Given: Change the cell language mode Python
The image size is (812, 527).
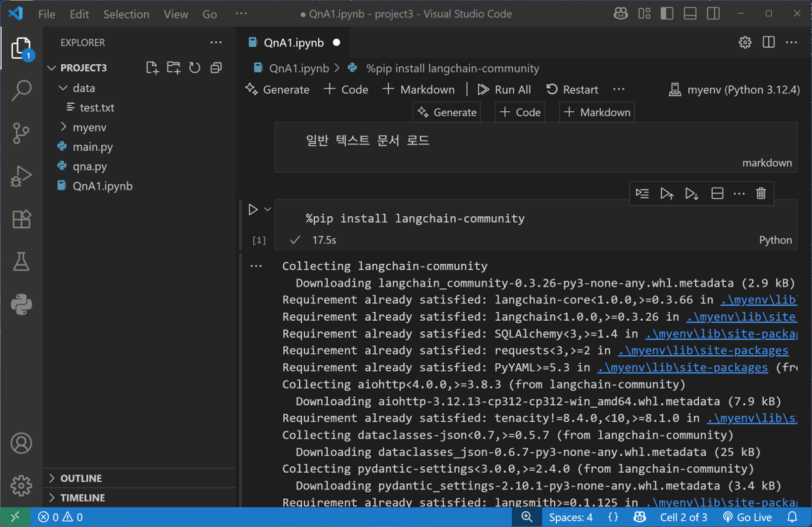Looking at the screenshot, I should coord(775,240).
